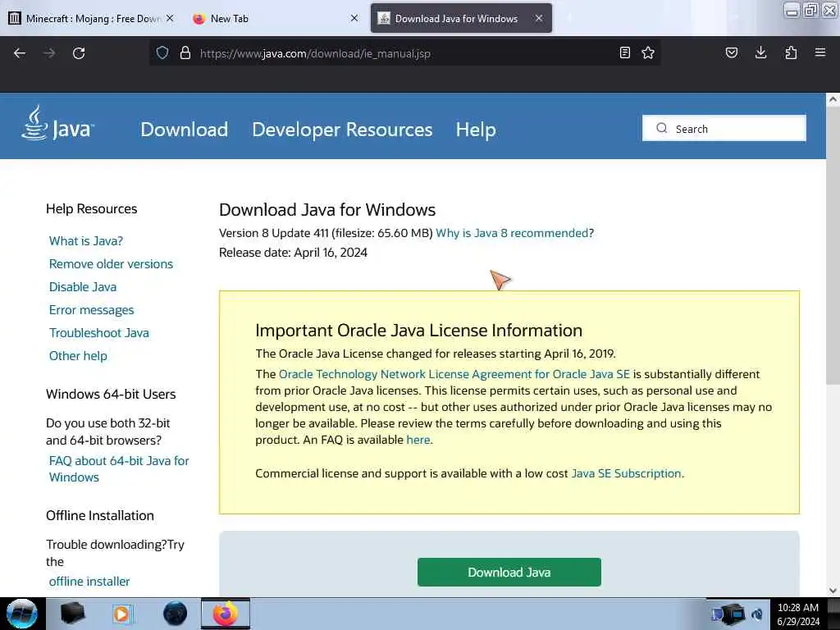The height and width of the screenshot is (630, 840).
Task: Open the Windows Start orb
Action: (x=21, y=614)
